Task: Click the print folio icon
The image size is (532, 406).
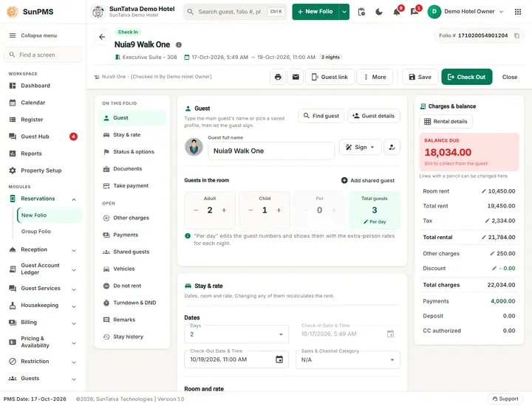Action: point(278,77)
